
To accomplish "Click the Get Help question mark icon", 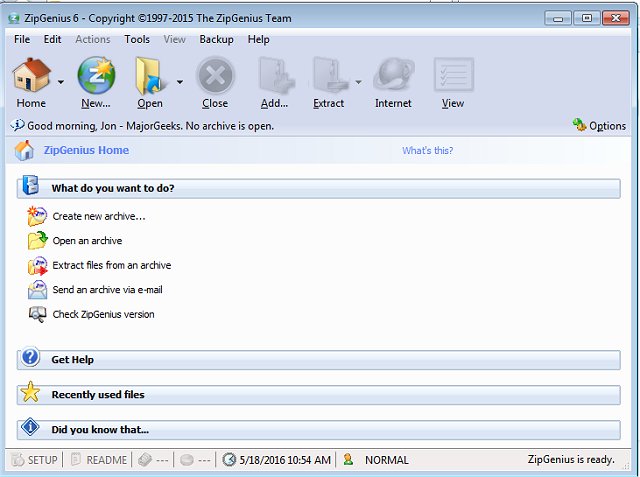I will (31, 357).
